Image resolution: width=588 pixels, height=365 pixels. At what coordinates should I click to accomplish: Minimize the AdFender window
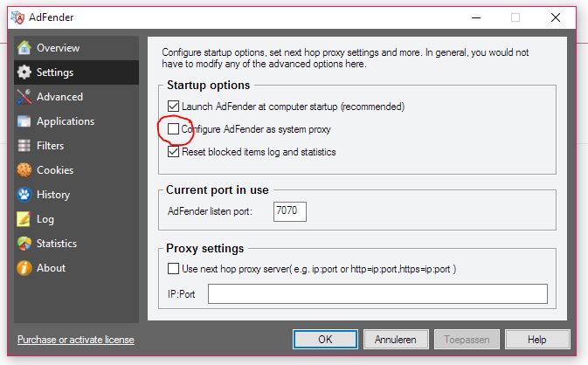[476, 17]
